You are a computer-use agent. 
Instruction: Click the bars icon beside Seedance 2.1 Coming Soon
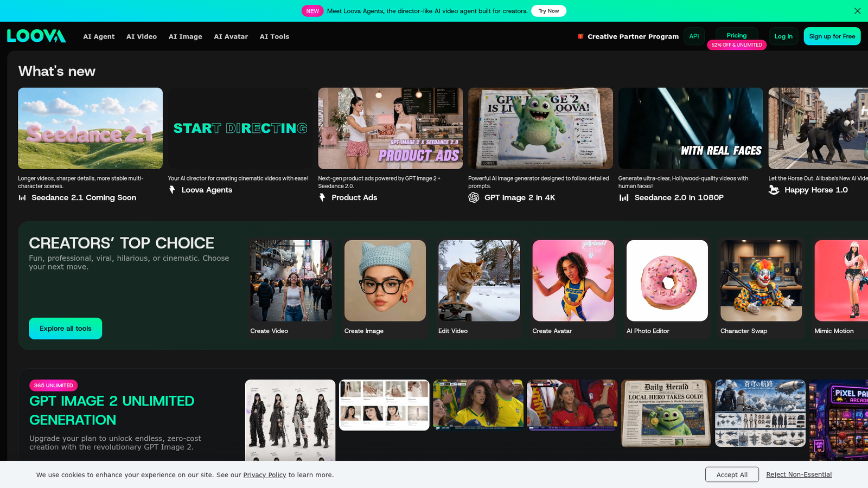pyautogui.click(x=22, y=197)
